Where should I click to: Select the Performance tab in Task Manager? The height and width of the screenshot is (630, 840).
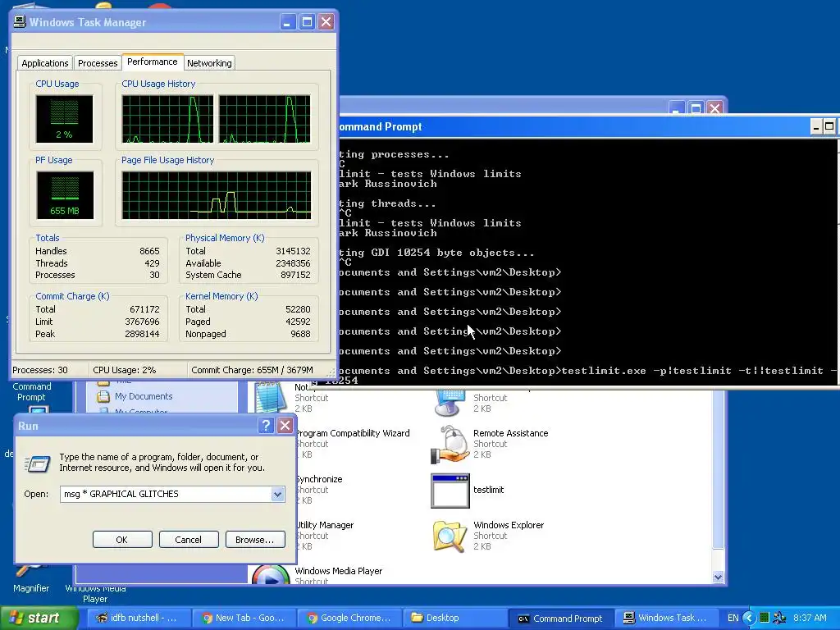pos(152,62)
